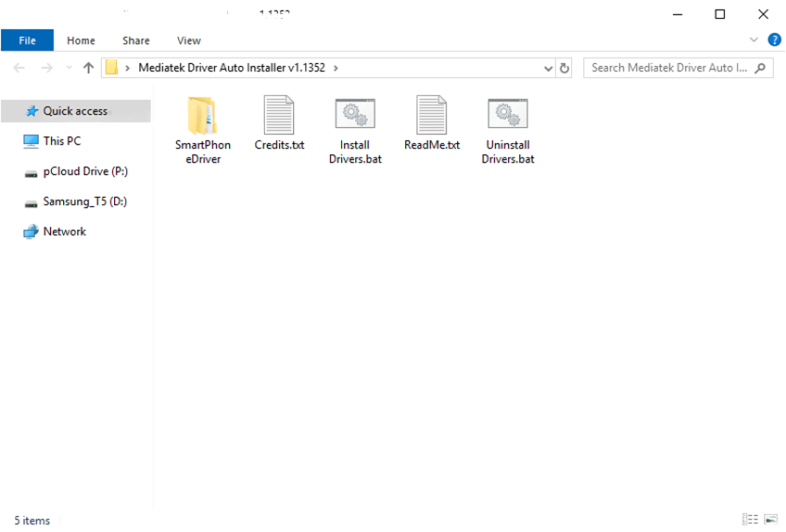Open the Share ribbon tab
Image resolution: width=786 pixels, height=532 pixels.
[x=136, y=40]
